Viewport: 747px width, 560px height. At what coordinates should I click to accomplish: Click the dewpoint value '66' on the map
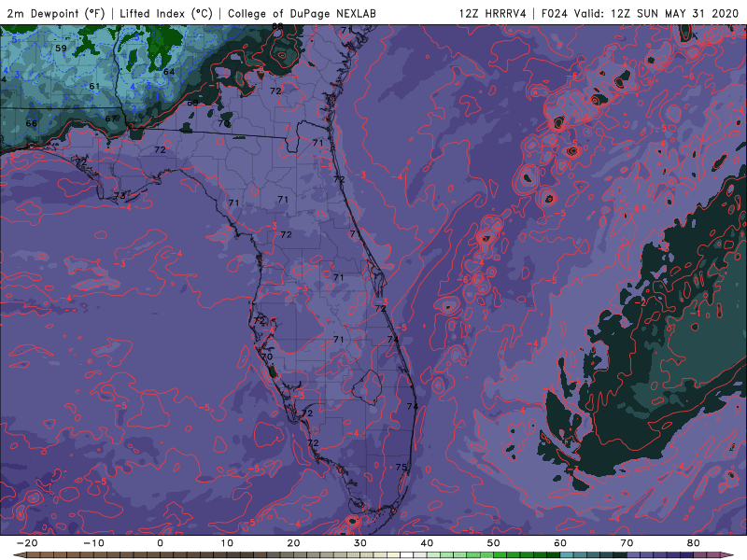point(32,123)
